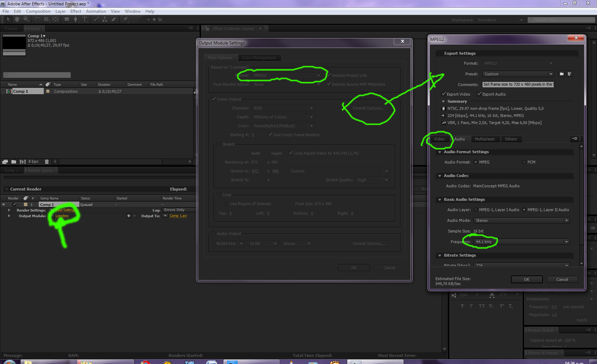Toggle the Export Video checkbox
597x364 pixels.
(x=444, y=94)
